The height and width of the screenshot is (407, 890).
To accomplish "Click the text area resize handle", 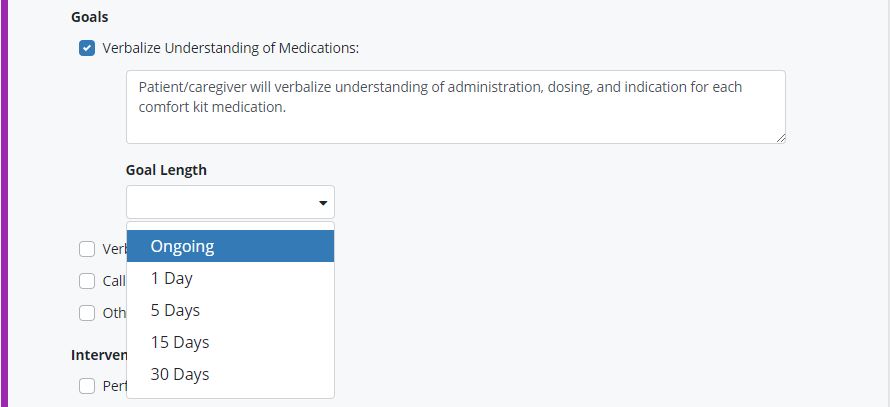I will coord(779,137).
